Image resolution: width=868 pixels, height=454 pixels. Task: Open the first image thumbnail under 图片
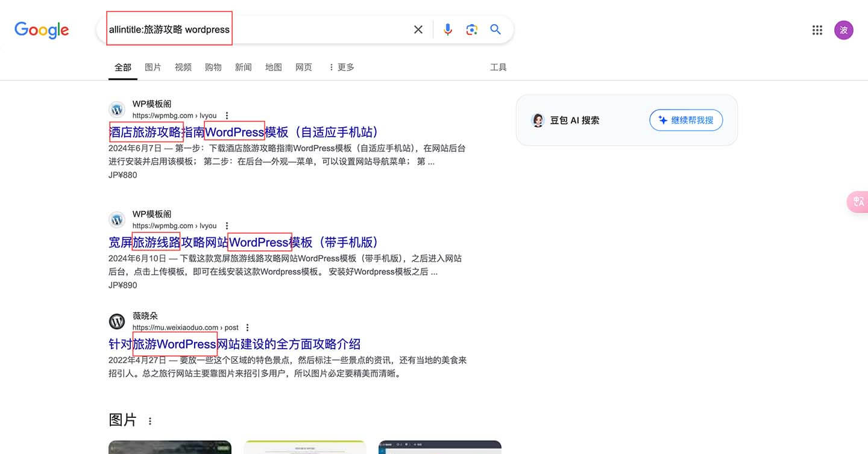[170, 447]
